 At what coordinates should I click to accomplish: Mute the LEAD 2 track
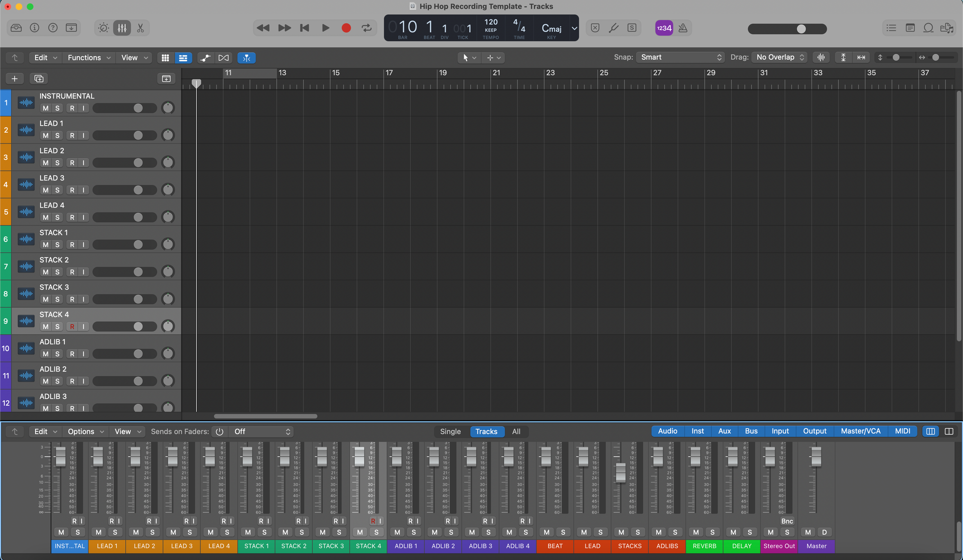click(46, 163)
